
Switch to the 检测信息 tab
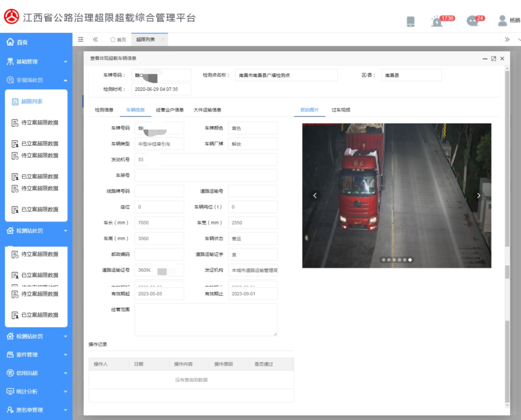[x=104, y=110]
